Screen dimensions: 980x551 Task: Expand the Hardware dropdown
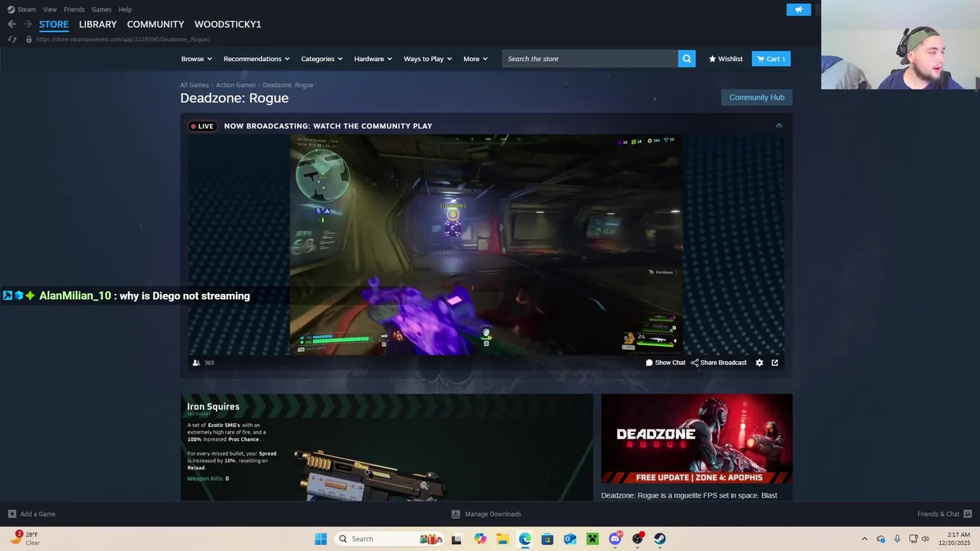tap(373, 59)
